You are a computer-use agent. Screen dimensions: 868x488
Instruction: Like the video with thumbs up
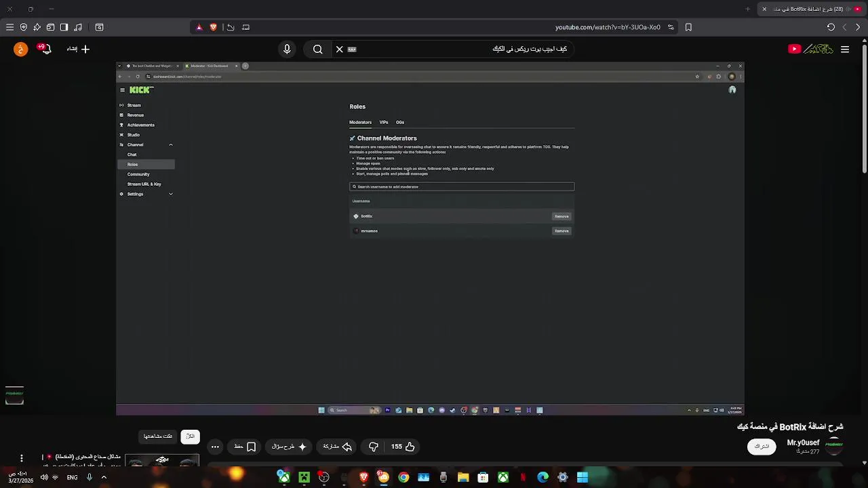(403, 447)
